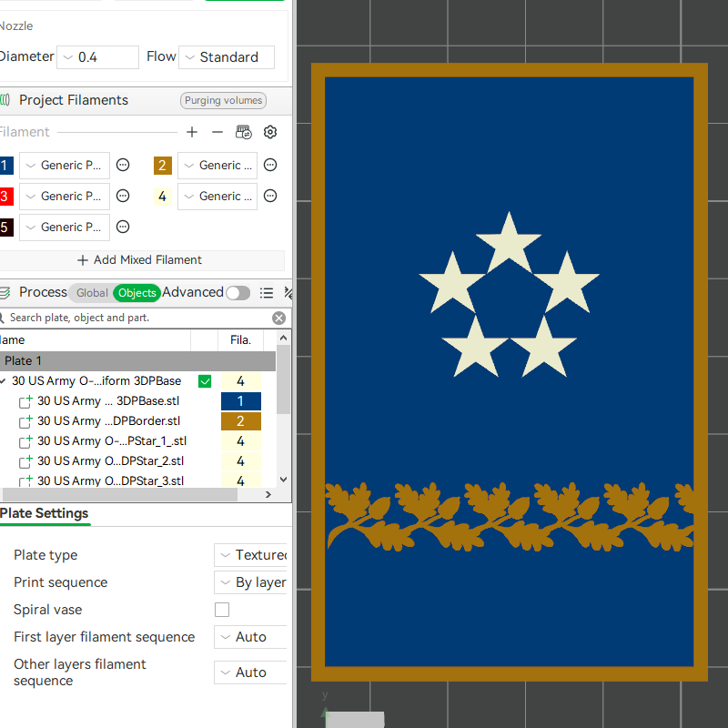Enable Spiral vase checkbox
The width and height of the screenshot is (728, 728).
click(222, 610)
